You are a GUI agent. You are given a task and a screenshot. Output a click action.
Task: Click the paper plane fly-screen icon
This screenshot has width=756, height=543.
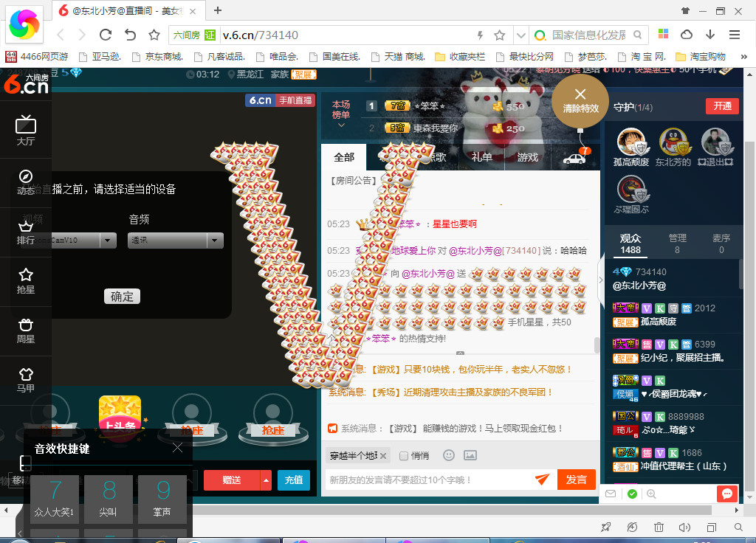coord(543,479)
